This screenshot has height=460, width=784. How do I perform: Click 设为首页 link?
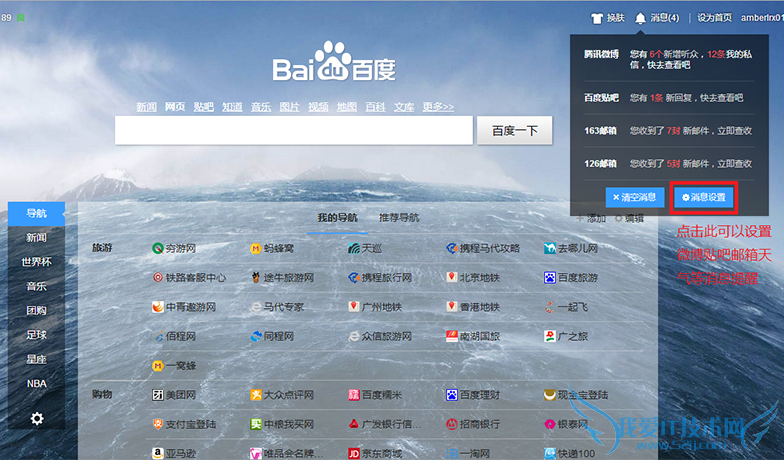714,18
